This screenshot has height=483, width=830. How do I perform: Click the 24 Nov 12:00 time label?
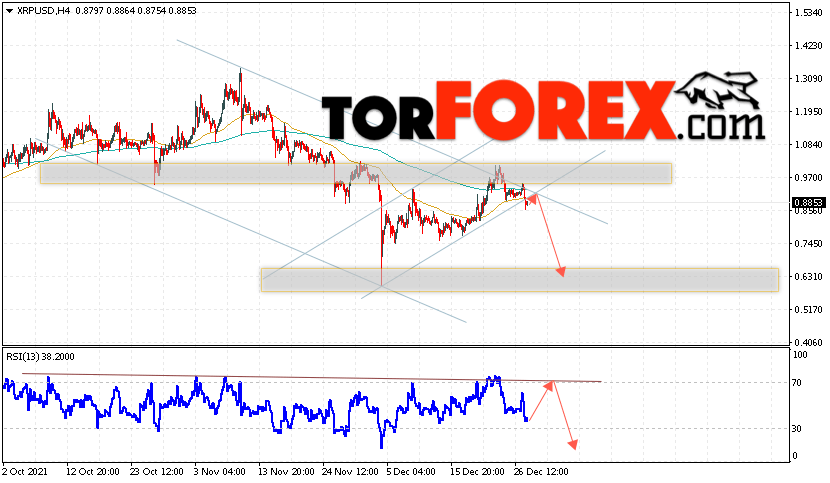pos(349,471)
